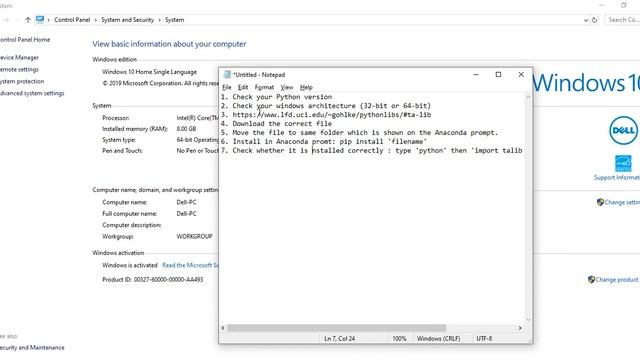The height and width of the screenshot is (360, 640).
Task: Click 'Ln 7, Col 24' in status bar
Action: click(x=340, y=339)
